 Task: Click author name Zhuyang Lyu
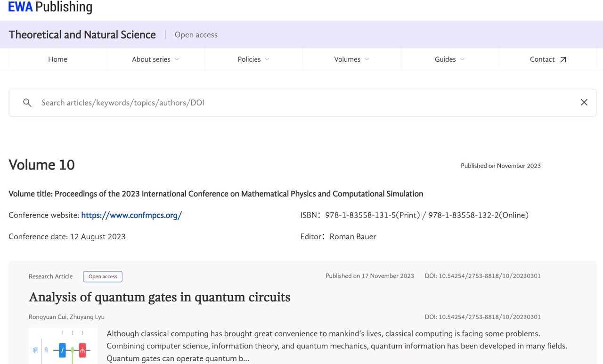(x=87, y=317)
